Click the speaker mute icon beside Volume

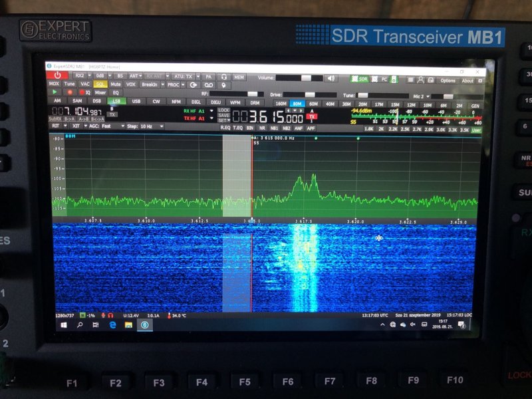[x=331, y=78]
